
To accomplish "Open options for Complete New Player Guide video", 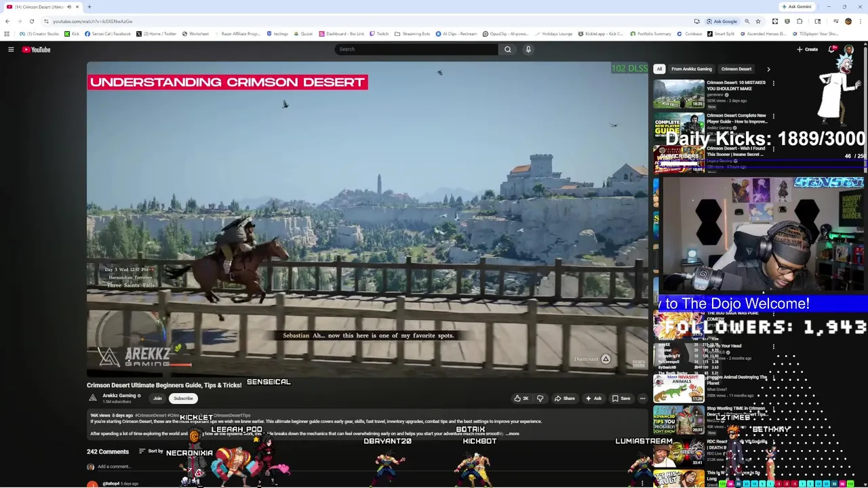I will coord(773,116).
